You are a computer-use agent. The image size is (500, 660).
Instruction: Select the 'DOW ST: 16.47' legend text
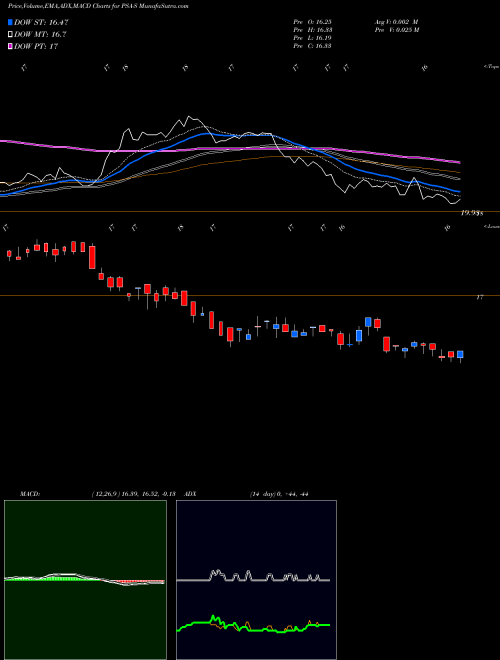tap(41, 22)
